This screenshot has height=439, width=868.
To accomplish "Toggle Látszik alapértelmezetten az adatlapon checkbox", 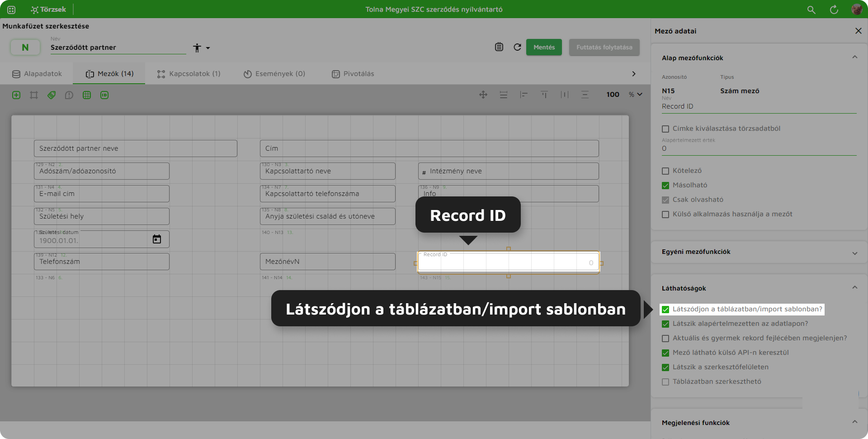I will tap(665, 324).
